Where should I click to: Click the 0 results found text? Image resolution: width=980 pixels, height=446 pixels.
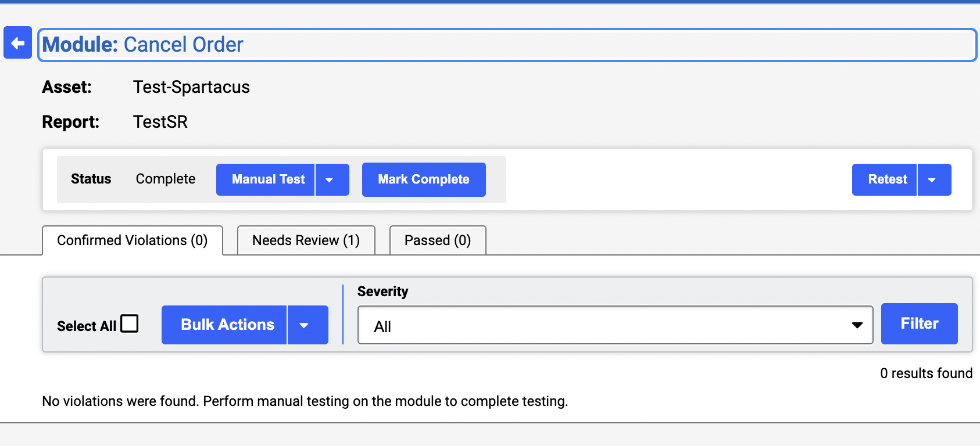click(926, 373)
